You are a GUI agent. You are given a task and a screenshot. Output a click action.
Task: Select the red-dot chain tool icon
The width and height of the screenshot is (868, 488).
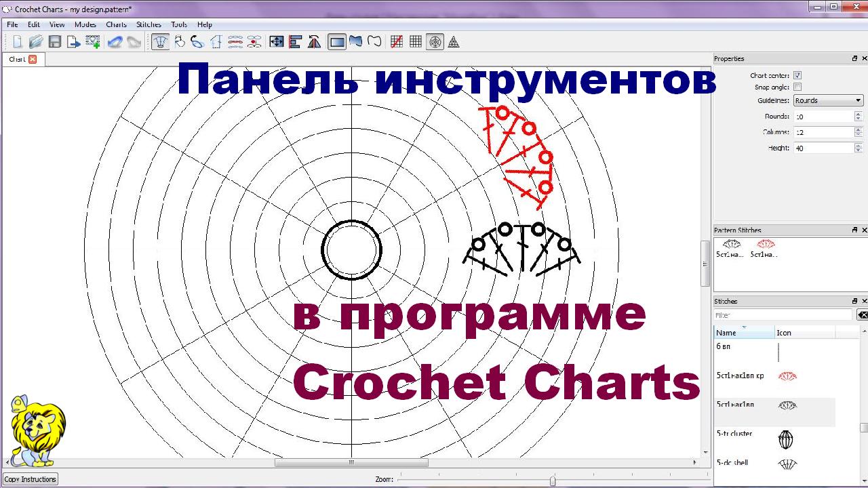254,42
